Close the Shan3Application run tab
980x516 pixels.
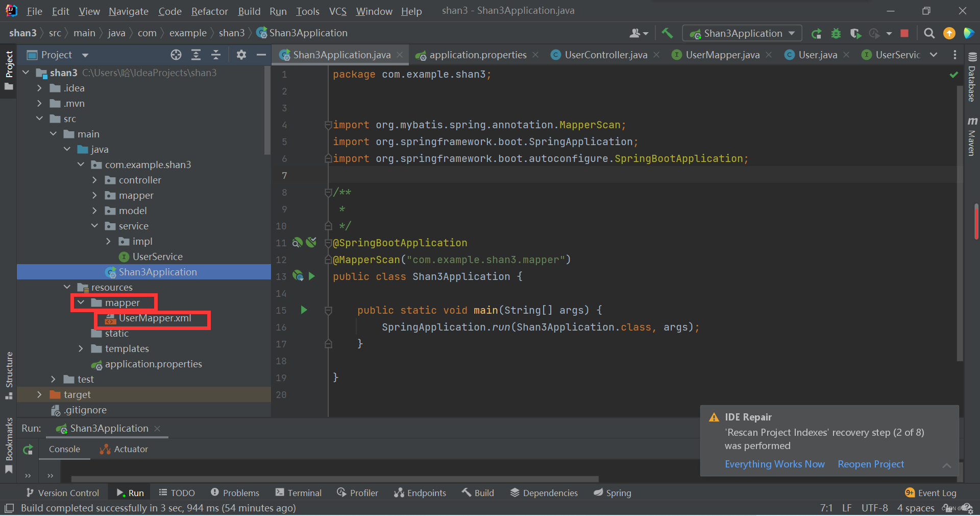[x=157, y=428]
